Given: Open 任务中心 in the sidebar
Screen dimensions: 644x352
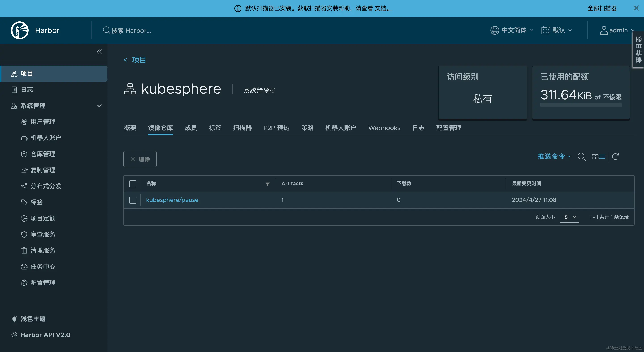Looking at the screenshot, I should 43,266.
